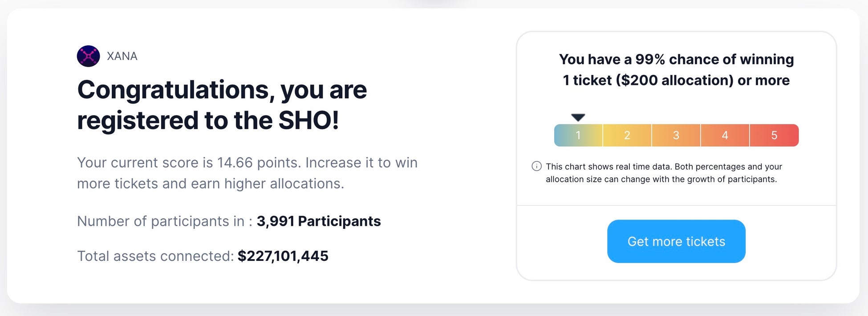The height and width of the screenshot is (316, 868).
Task: Click the info icon beside the chart note
Action: pos(536,166)
